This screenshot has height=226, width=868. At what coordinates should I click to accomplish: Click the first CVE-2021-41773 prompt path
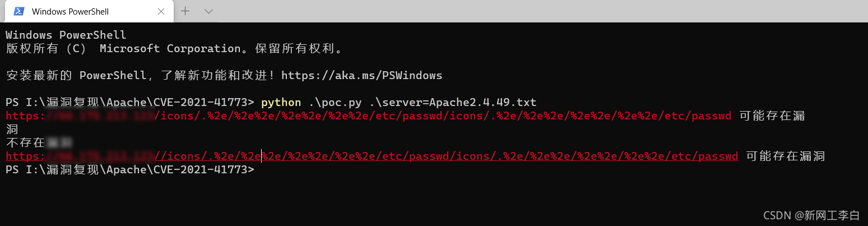(130, 103)
